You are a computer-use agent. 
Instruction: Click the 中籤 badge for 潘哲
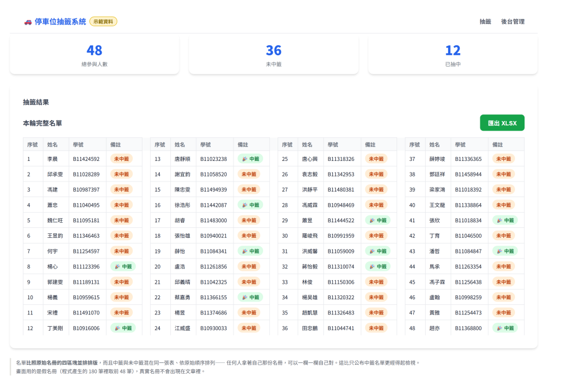(x=505, y=251)
